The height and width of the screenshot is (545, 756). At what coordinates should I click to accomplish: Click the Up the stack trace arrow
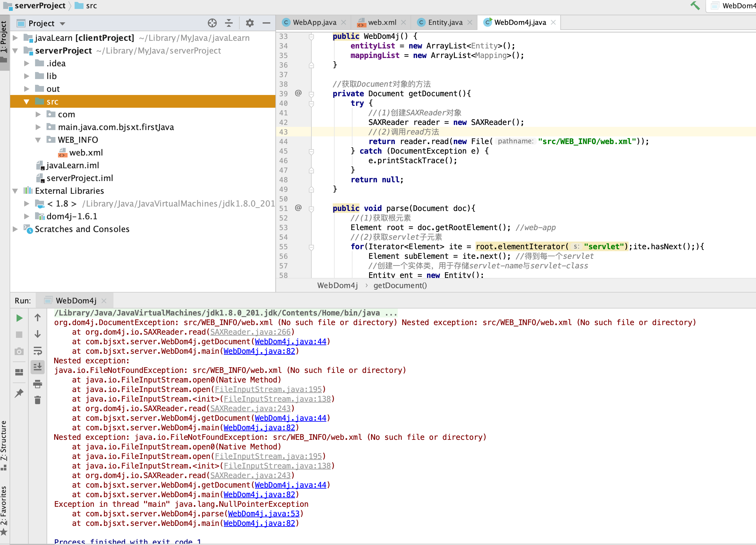[38, 318]
